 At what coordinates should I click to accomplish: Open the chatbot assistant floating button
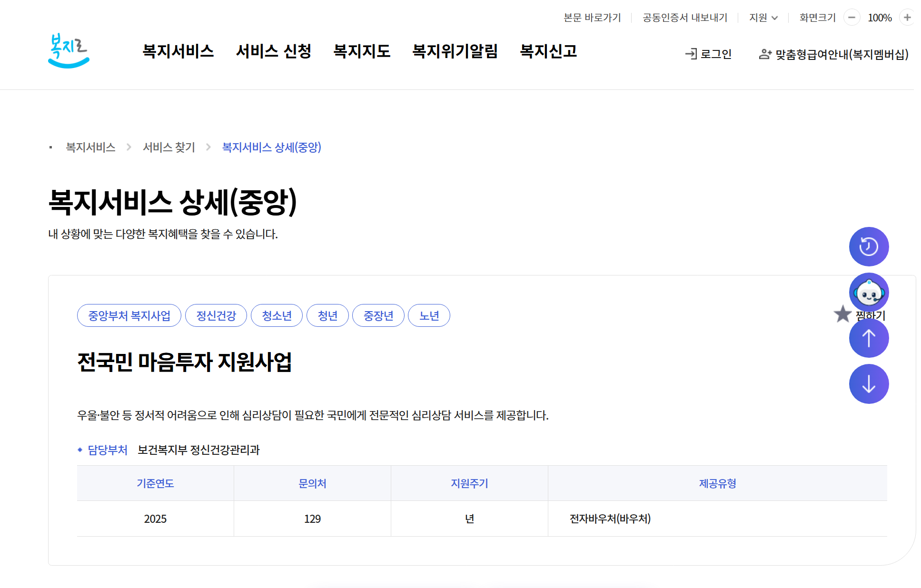click(869, 292)
